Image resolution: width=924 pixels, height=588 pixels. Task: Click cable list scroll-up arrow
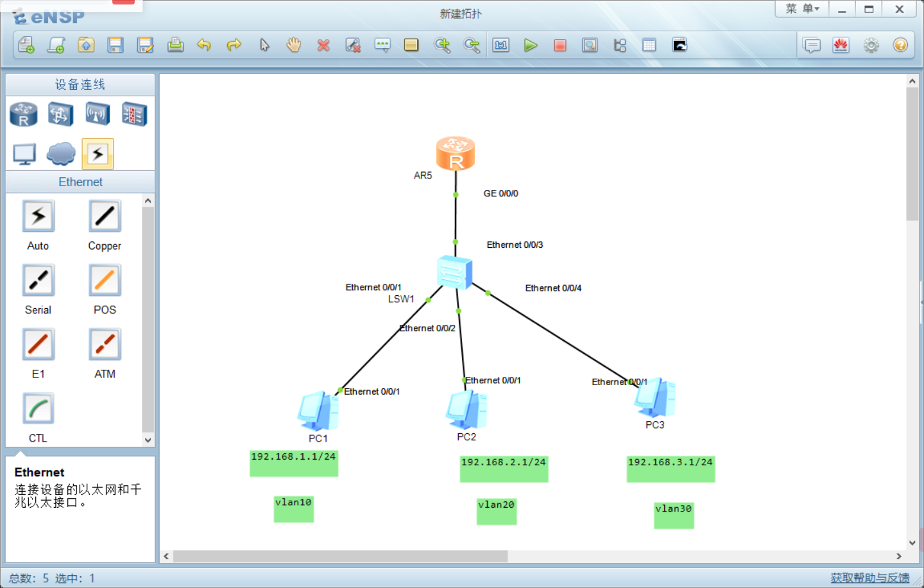coord(148,201)
